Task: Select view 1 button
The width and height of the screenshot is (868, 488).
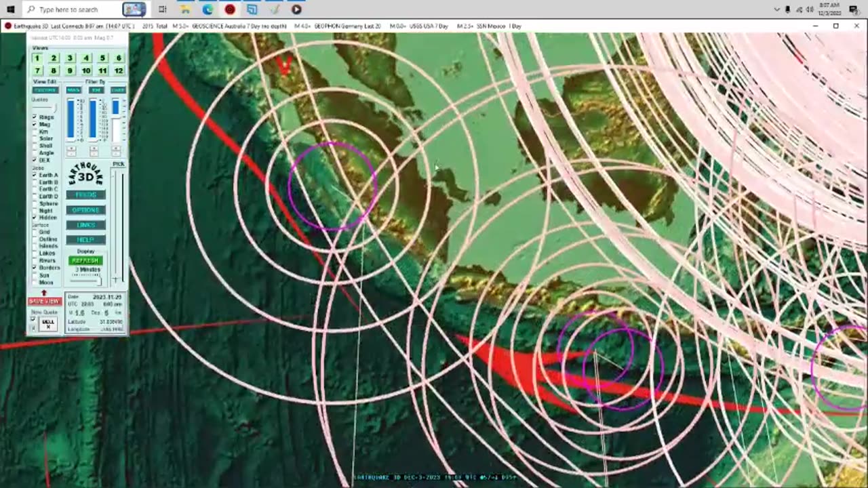Action: click(x=37, y=58)
